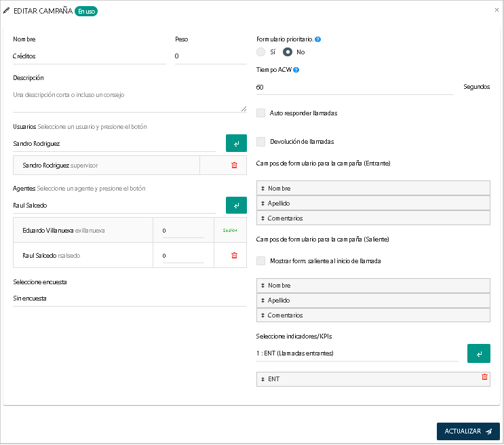The width and height of the screenshot is (504, 445).
Task: Check the Devolución de llamadas box
Action: pyautogui.click(x=261, y=142)
